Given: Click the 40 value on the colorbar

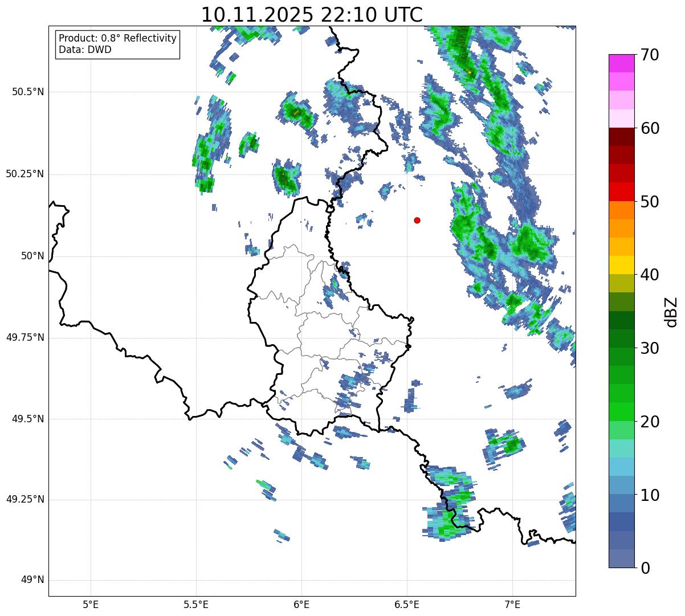Looking at the screenshot, I should click(650, 275).
